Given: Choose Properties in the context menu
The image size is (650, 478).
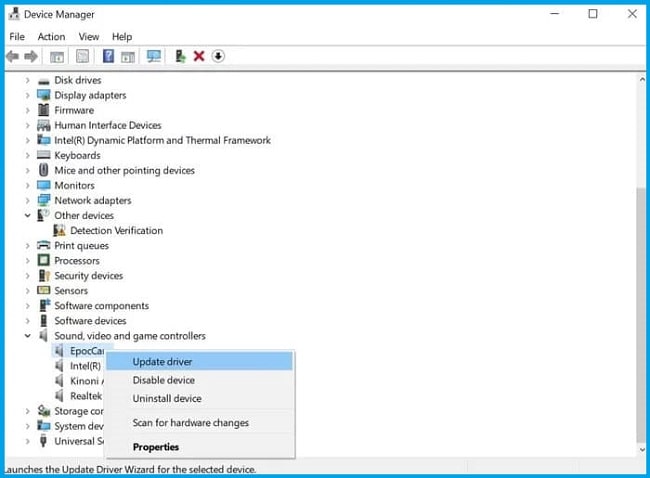Looking at the screenshot, I should 199,447.
